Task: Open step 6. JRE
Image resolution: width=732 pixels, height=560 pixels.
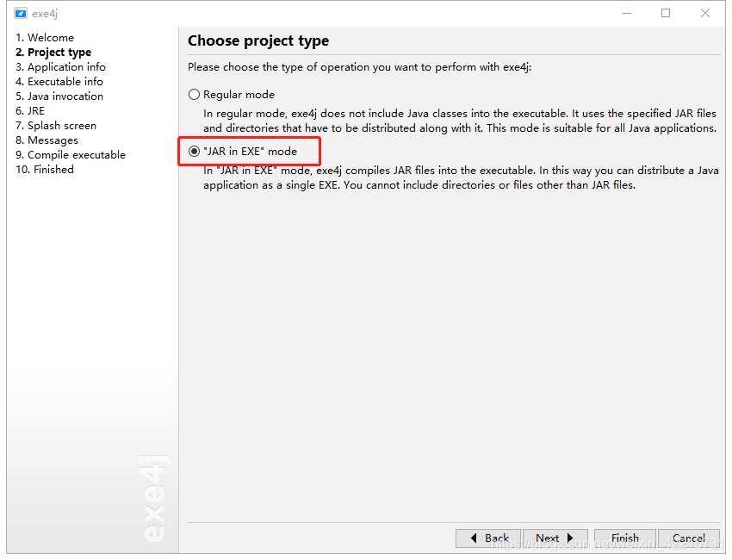Action: point(30,110)
